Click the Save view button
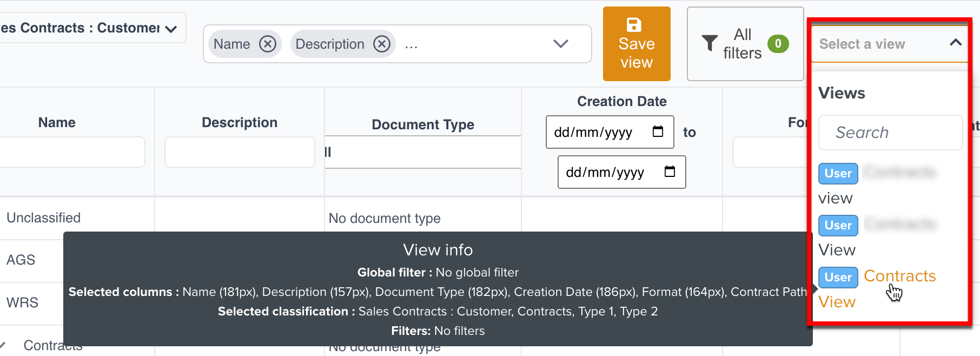980x356 pixels. [637, 44]
